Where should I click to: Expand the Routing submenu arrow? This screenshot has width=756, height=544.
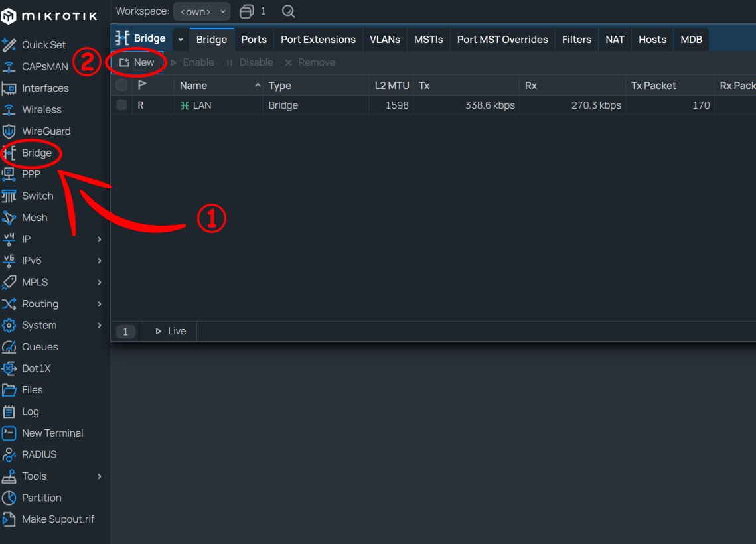pos(100,304)
